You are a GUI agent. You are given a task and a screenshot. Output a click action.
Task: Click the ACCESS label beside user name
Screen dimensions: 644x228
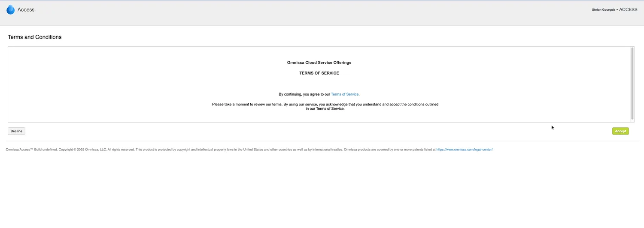point(628,9)
